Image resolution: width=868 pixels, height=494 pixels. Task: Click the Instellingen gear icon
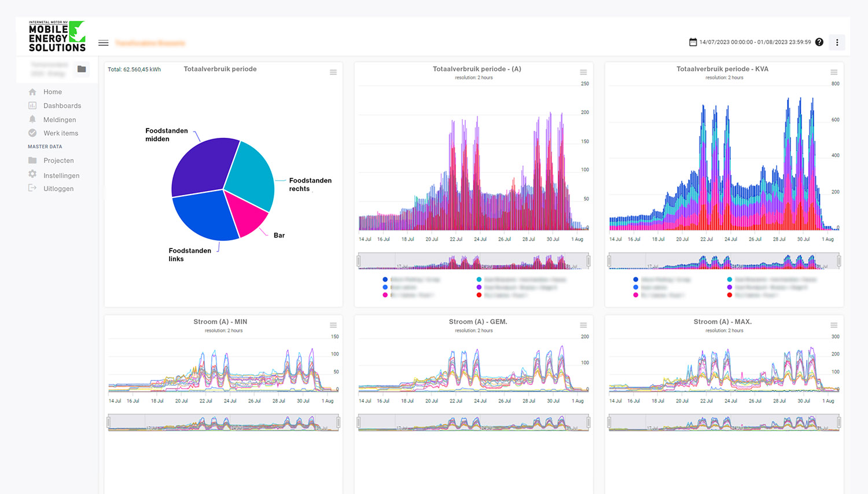pyautogui.click(x=32, y=174)
